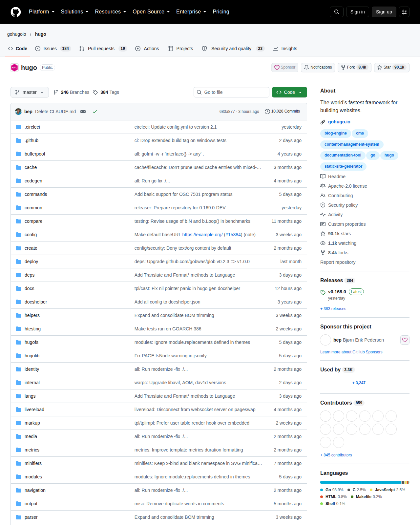Click the Sign up button

(384, 12)
